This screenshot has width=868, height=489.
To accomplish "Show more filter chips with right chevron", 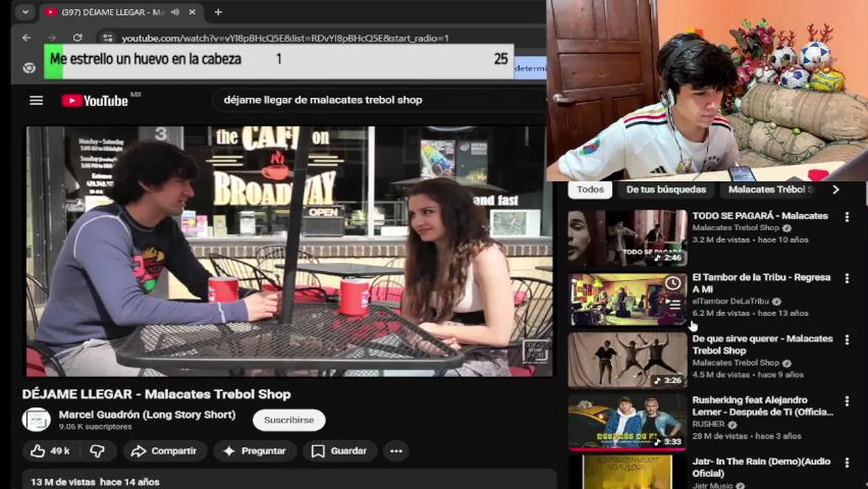I will (x=836, y=189).
